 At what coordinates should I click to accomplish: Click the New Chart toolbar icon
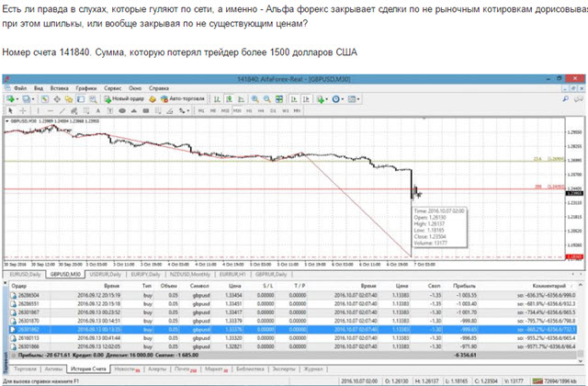click(x=10, y=99)
